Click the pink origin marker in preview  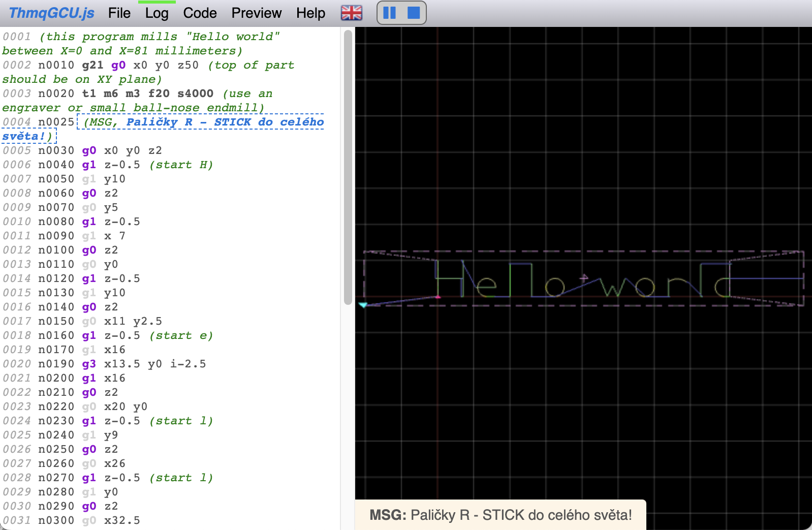[x=438, y=297]
